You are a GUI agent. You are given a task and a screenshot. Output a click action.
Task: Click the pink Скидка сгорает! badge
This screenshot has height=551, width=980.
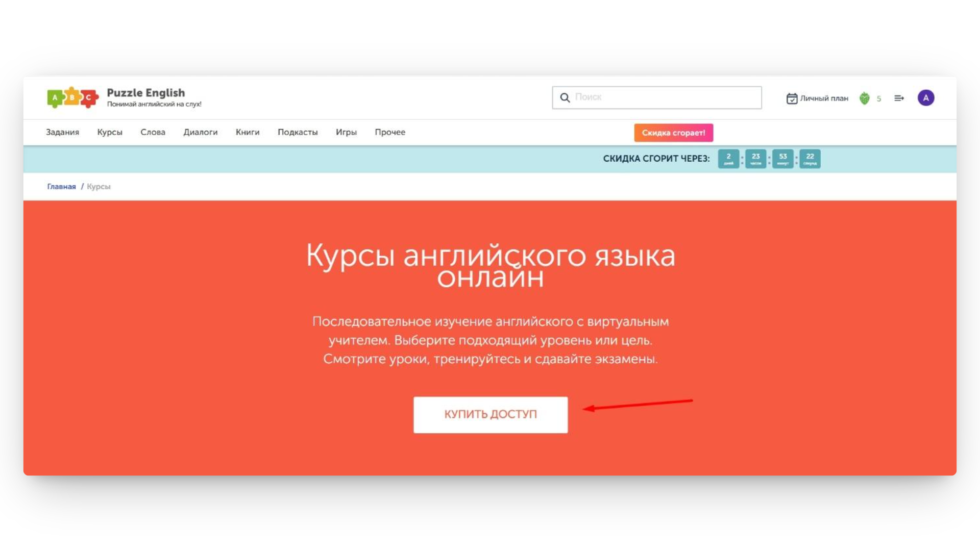673,133
